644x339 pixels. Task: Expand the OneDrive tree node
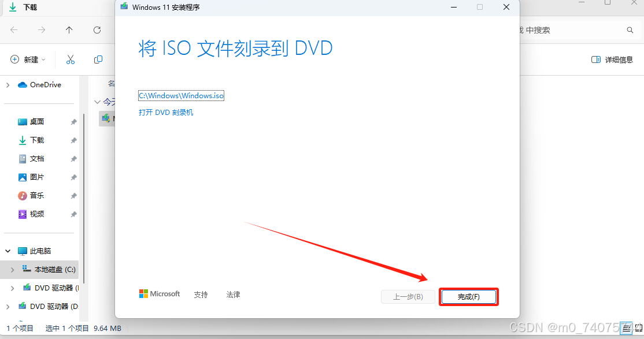[x=8, y=85]
